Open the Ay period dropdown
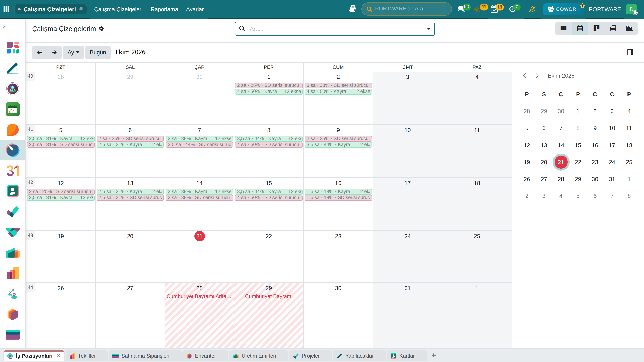This screenshot has height=362, width=644. [x=73, y=52]
